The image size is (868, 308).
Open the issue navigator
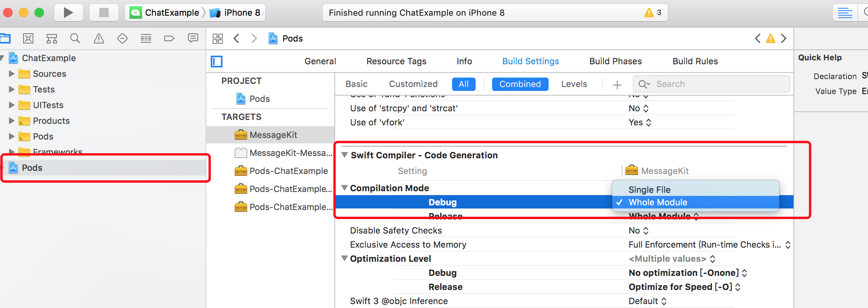(99, 38)
